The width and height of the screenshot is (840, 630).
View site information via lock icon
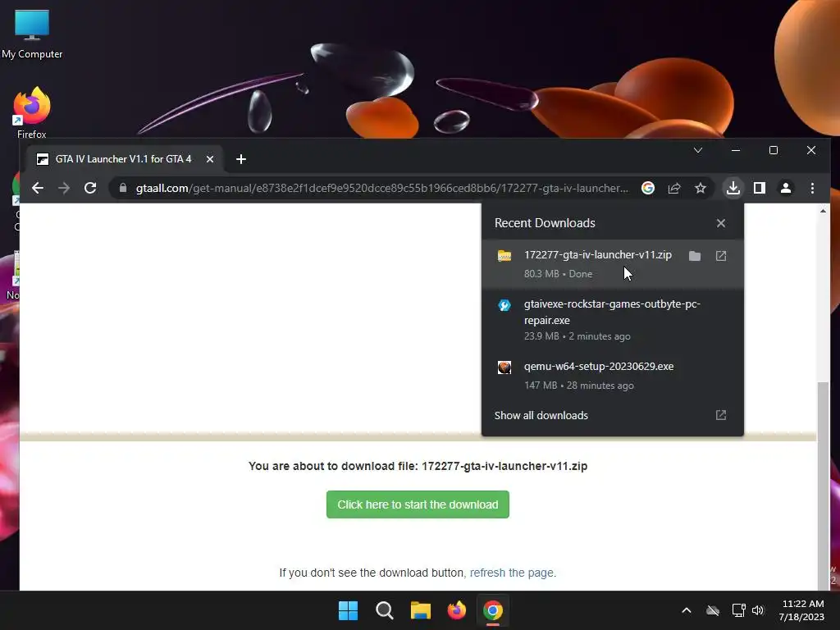coord(123,188)
